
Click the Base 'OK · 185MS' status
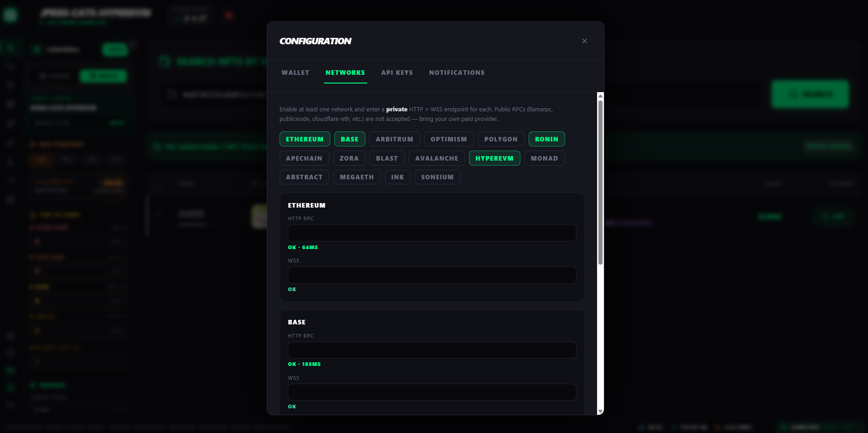304,364
